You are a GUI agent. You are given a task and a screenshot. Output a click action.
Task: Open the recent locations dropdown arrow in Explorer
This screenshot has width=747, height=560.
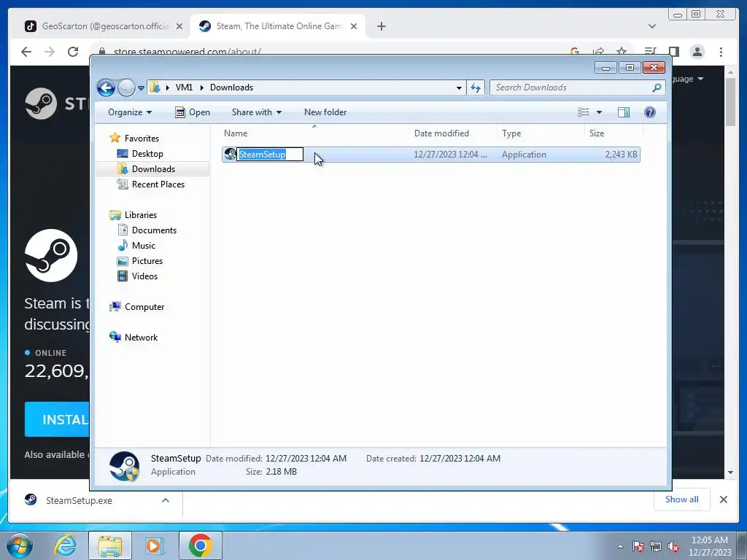tap(141, 88)
